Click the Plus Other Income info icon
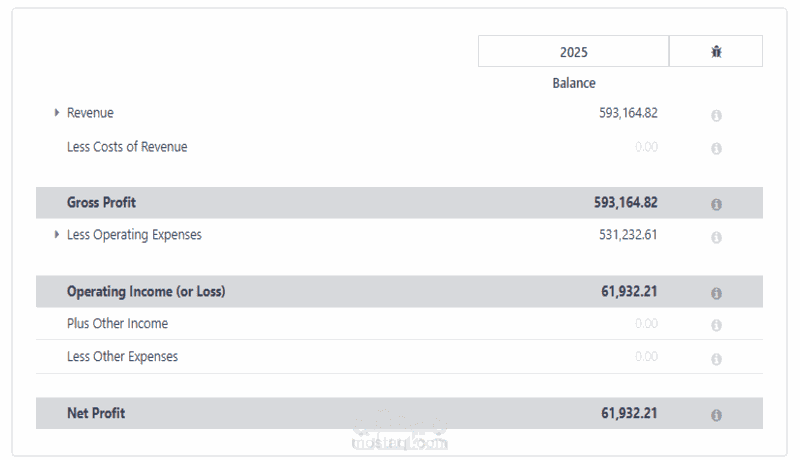This screenshot has height=460, width=800. 716,325
